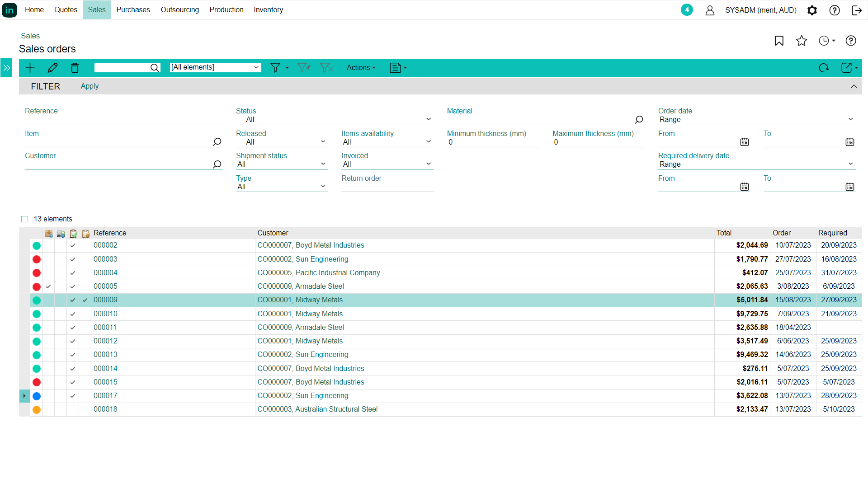Image resolution: width=868 pixels, height=488 pixels.
Task: Open Order date From calendar picker
Action: [x=745, y=142]
